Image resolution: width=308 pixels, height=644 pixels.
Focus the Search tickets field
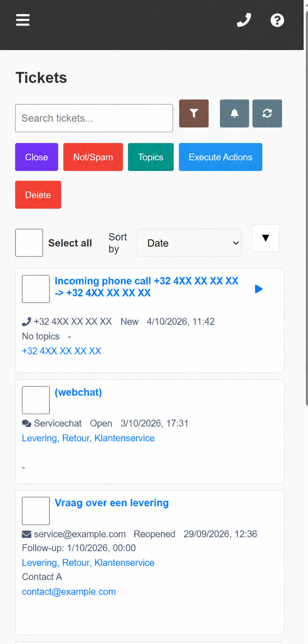pyautogui.click(x=94, y=118)
